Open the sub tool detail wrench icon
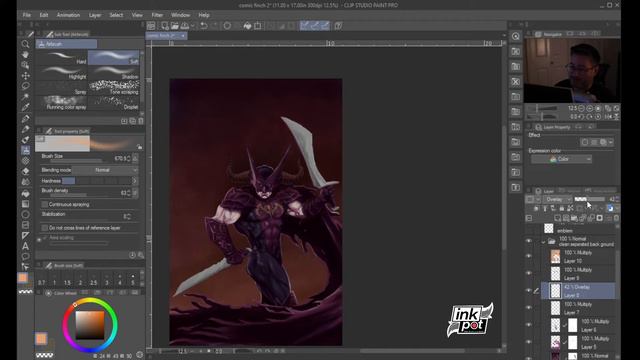This screenshot has width=640, height=360. click(141, 255)
